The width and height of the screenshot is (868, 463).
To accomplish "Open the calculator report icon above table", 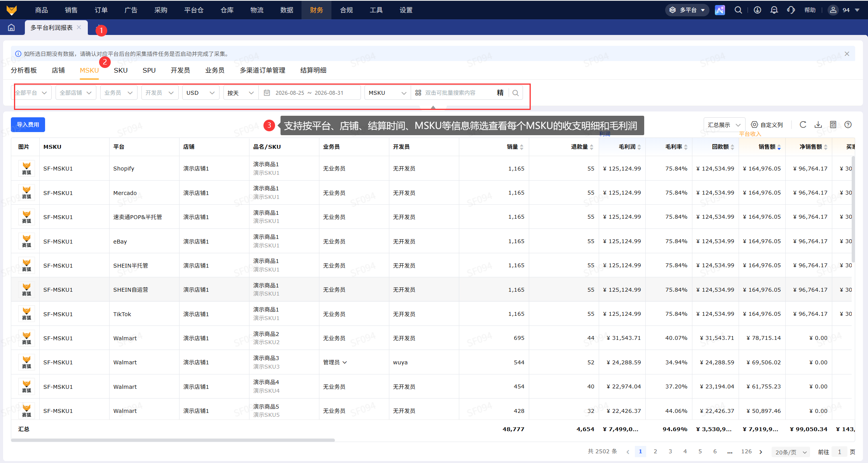I will tap(833, 125).
